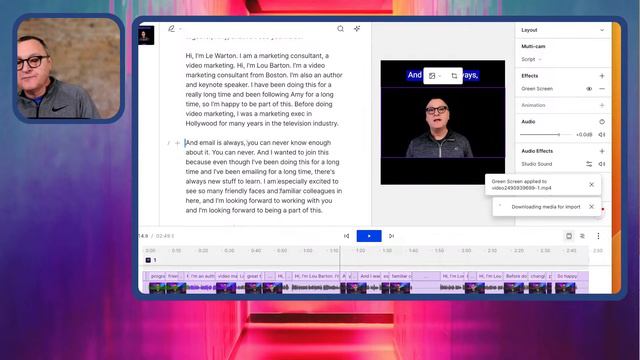
Task: Dismiss the Green Screen applied notification
Action: [x=591, y=184]
